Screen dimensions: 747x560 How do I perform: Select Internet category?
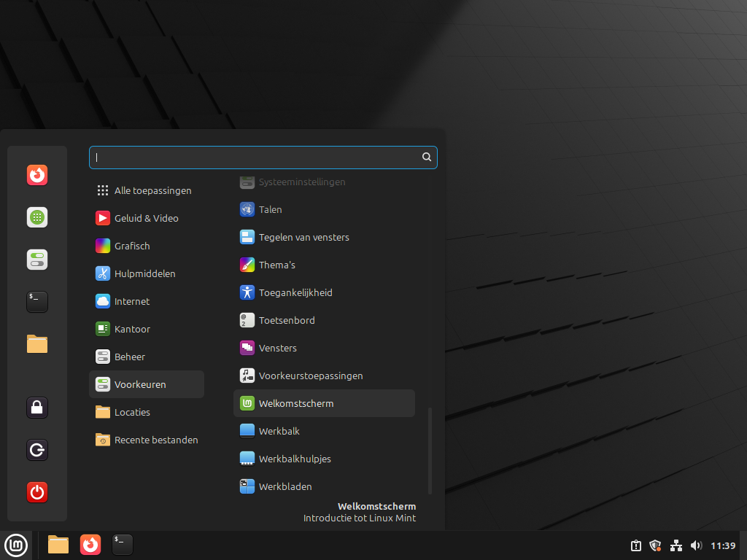pos(147,301)
